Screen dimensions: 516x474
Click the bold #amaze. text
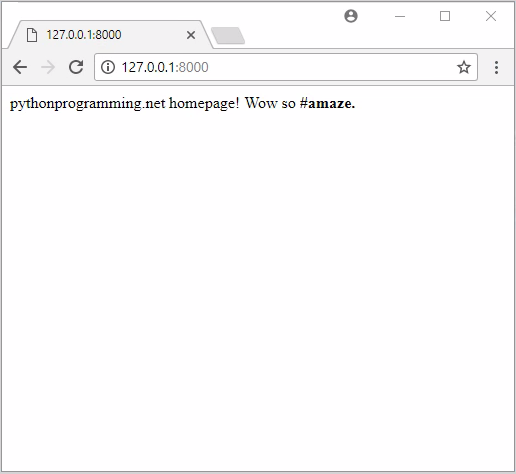[x=327, y=103]
